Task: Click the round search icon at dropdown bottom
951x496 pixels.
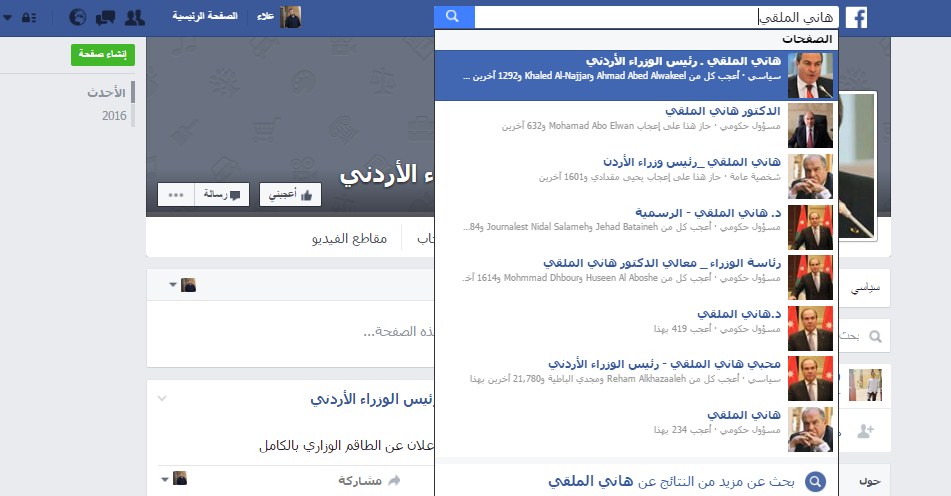Action: (816, 482)
